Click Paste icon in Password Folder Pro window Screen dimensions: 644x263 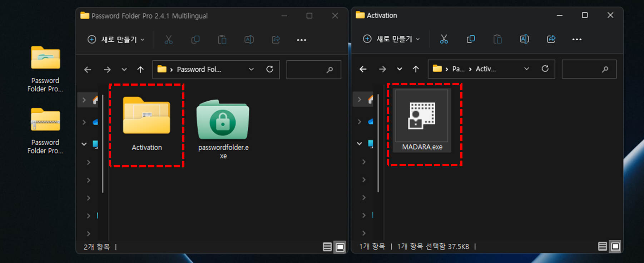click(222, 40)
